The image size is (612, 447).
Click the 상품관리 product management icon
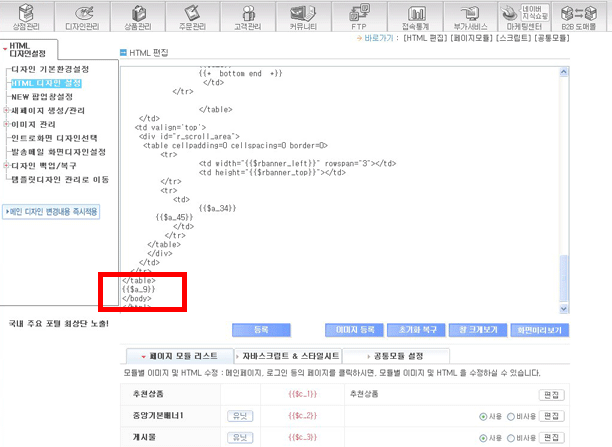point(138,17)
